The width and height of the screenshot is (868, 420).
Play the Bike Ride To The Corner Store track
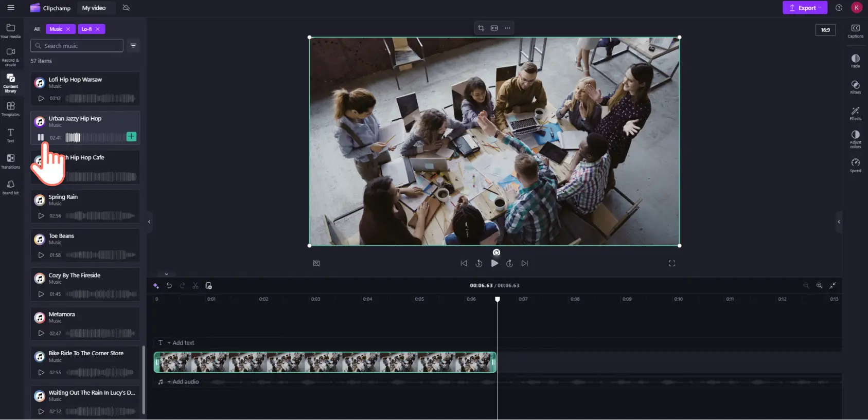41,372
